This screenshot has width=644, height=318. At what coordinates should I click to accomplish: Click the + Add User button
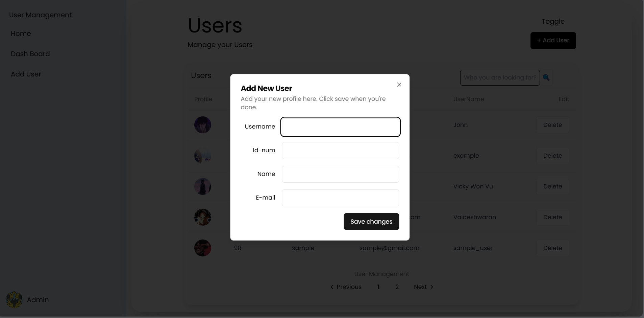coord(553,41)
